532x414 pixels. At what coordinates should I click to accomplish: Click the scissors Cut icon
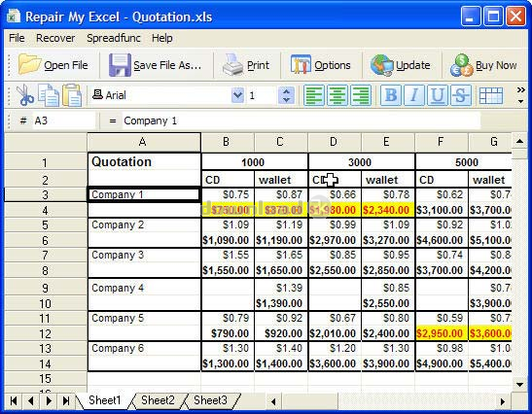coord(25,95)
